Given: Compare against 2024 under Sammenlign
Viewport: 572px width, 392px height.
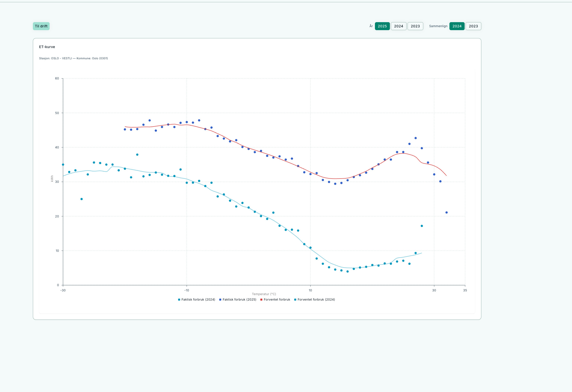Looking at the screenshot, I should tap(457, 26).
